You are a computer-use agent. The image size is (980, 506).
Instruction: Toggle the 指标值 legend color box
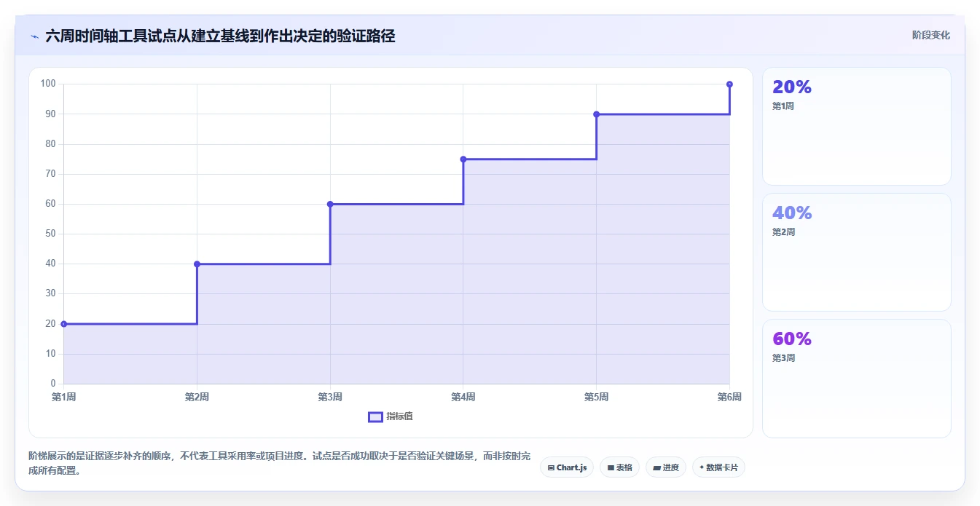click(x=375, y=416)
